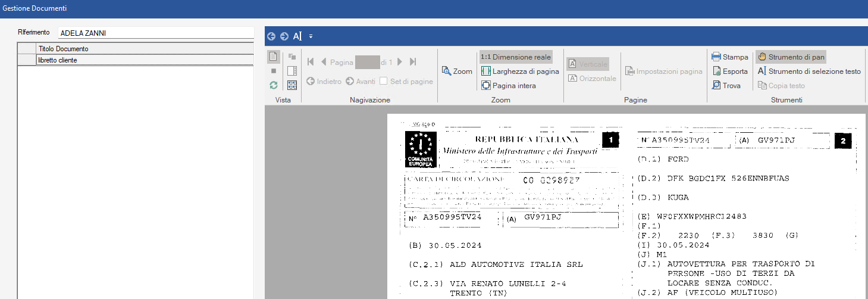Screen dimensions: 868x299
Task: Select the single page view icon
Action: (274, 57)
